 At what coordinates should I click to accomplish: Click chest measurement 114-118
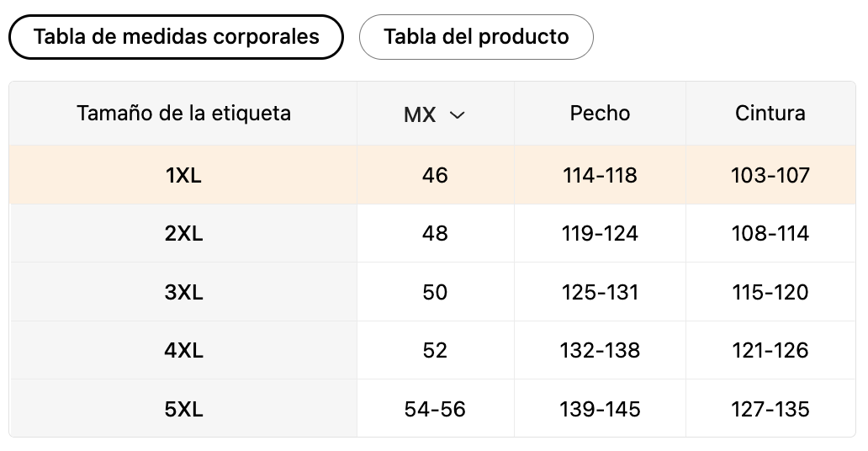point(600,175)
